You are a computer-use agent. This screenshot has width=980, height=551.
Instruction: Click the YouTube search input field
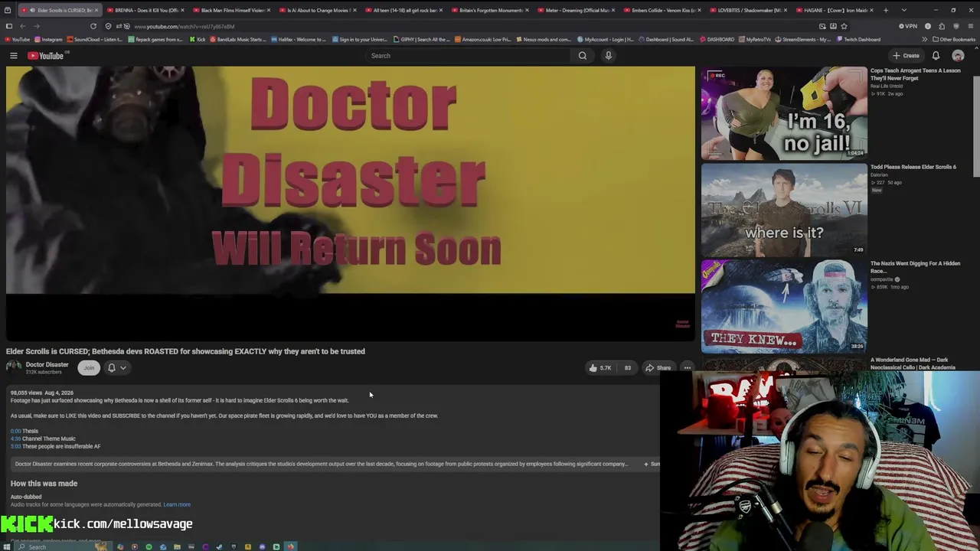click(469, 56)
